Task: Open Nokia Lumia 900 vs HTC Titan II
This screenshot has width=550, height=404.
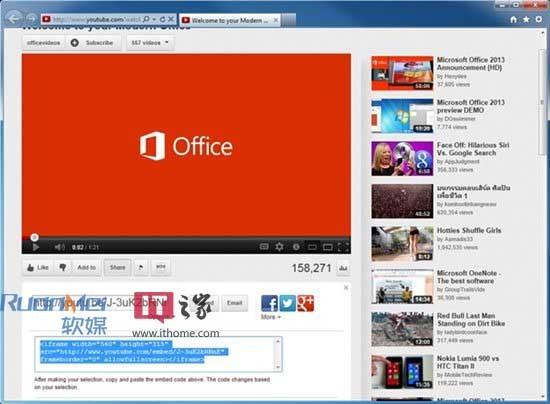Action: (x=468, y=362)
